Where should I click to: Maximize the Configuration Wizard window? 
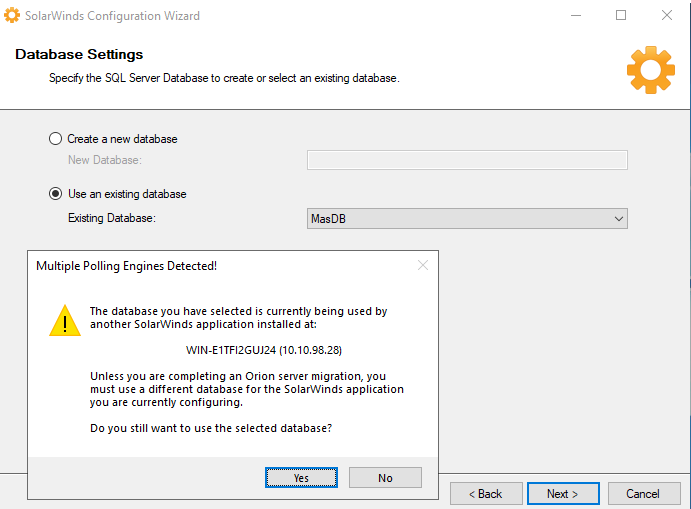[621, 15]
